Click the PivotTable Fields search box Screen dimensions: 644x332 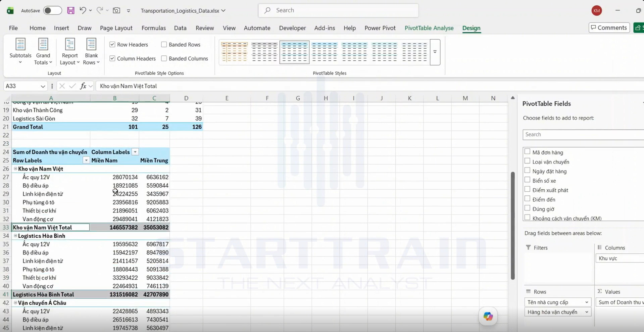(583, 134)
